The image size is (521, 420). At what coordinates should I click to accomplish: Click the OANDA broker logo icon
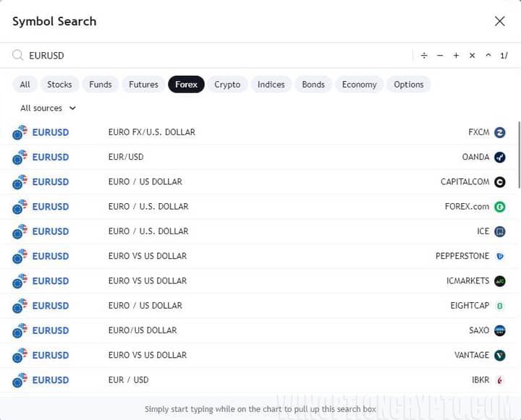pyautogui.click(x=499, y=157)
